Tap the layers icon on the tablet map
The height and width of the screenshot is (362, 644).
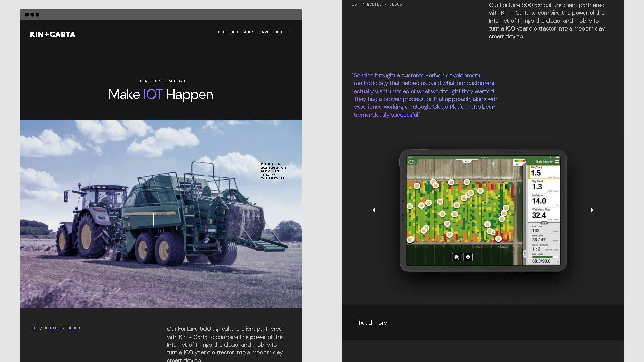468,257
